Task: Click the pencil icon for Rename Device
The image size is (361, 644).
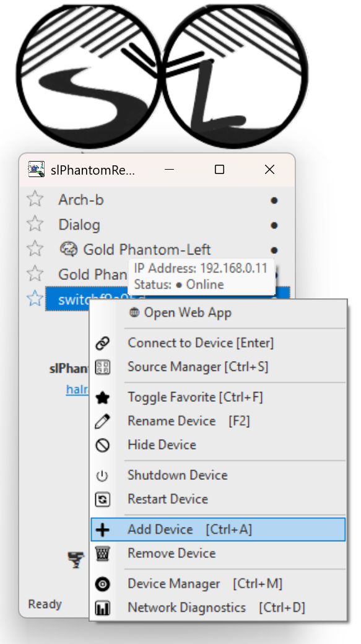Action: point(103,420)
